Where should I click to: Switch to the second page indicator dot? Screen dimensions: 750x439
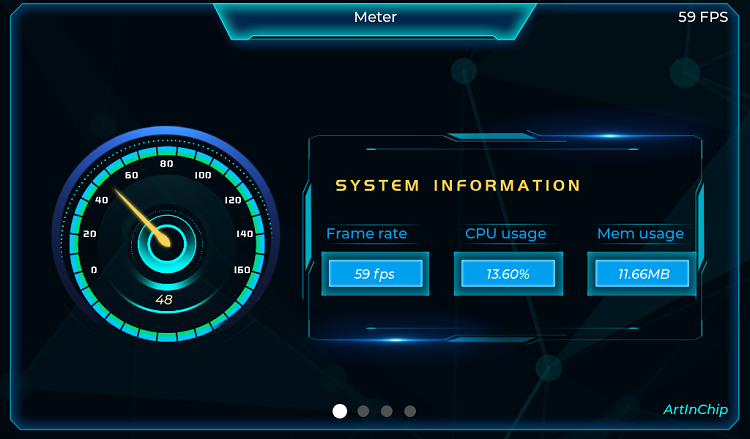click(x=363, y=411)
